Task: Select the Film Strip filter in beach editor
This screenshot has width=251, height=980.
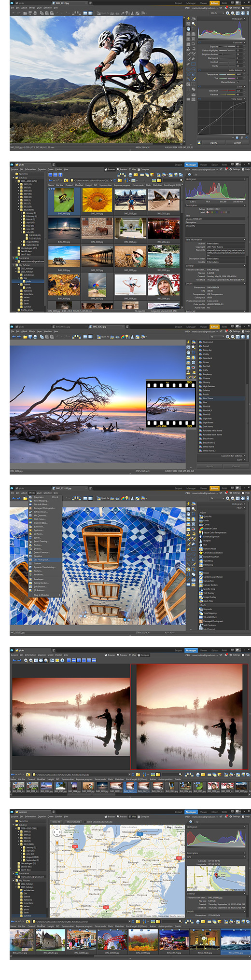Action: (208, 398)
